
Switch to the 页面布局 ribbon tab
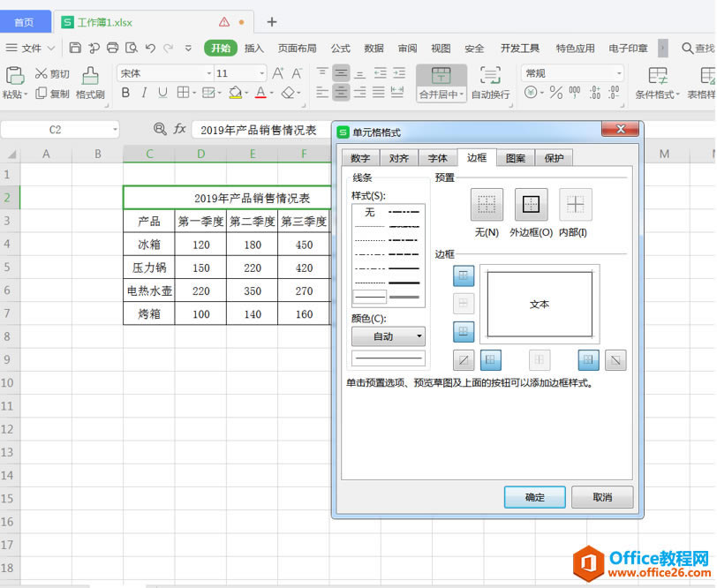click(298, 48)
